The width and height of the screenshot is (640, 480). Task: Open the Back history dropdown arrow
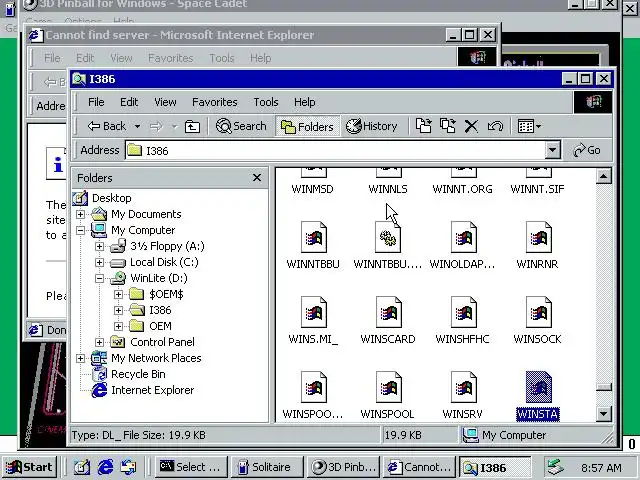pyautogui.click(x=138, y=127)
